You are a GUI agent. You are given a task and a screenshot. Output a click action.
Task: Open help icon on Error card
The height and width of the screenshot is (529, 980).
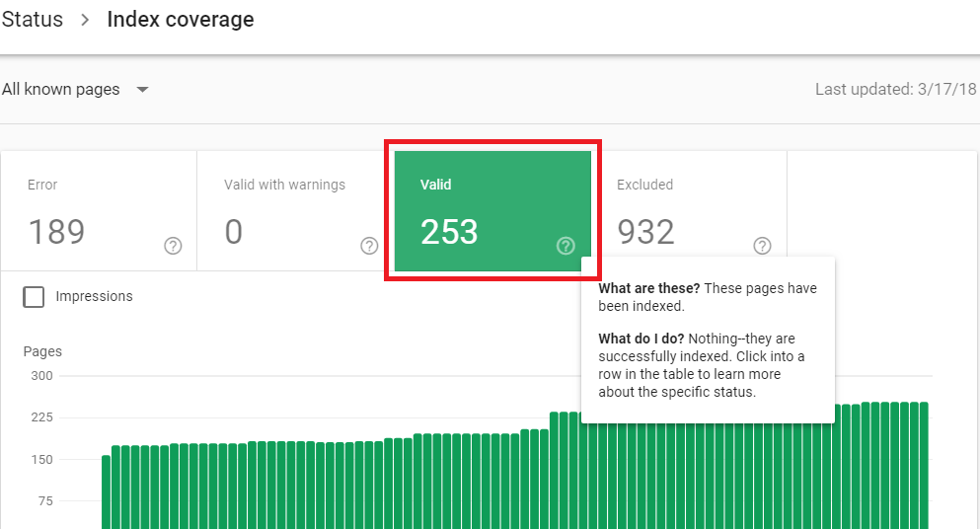tap(173, 246)
